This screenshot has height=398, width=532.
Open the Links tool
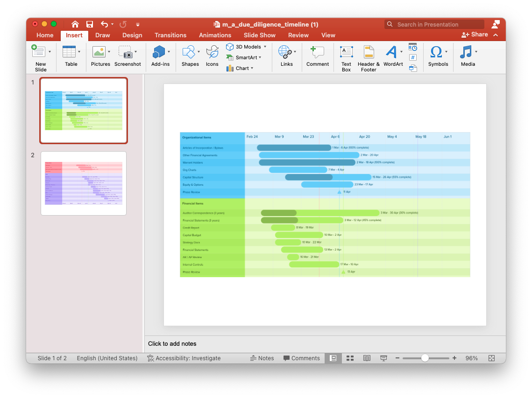(286, 56)
